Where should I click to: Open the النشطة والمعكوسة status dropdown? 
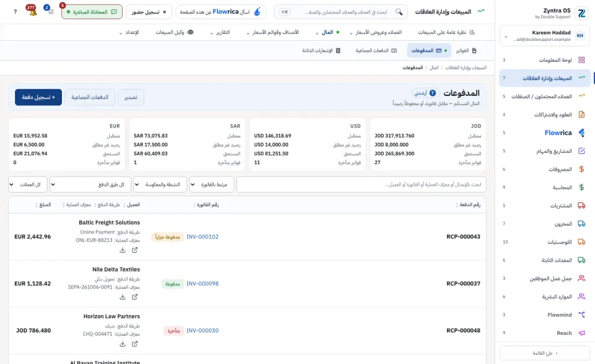[x=160, y=184]
